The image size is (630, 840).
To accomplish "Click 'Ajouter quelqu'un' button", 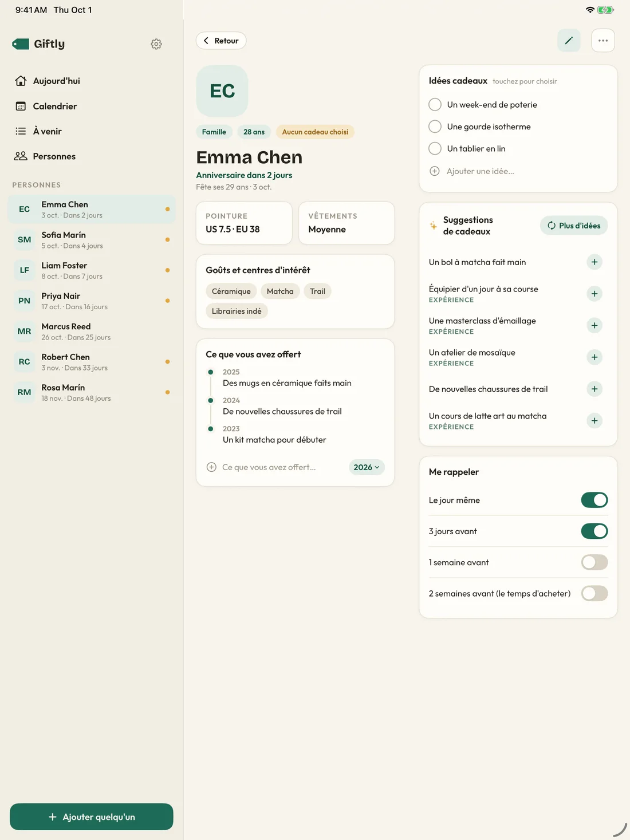I will point(92,817).
